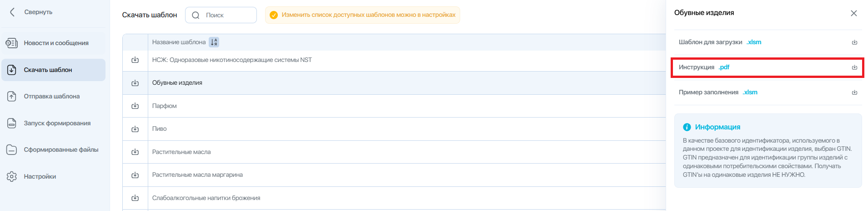Go to Отправка шаблона page

pos(53,96)
